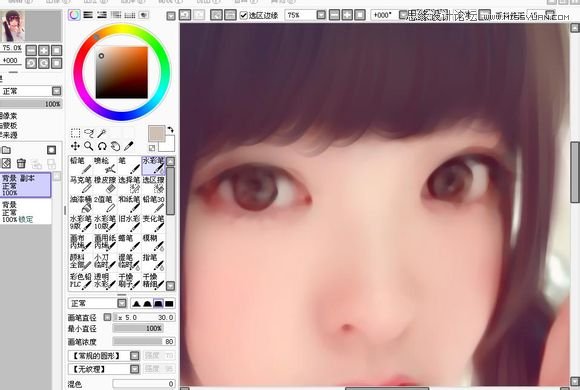The width and height of the screenshot is (580, 390).
Task: Click the undo button in top toolbar
Action: click(185, 15)
